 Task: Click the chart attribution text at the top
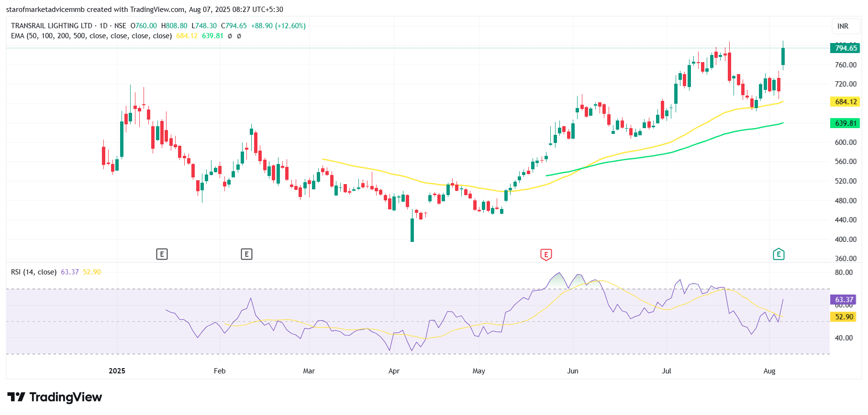coord(145,10)
